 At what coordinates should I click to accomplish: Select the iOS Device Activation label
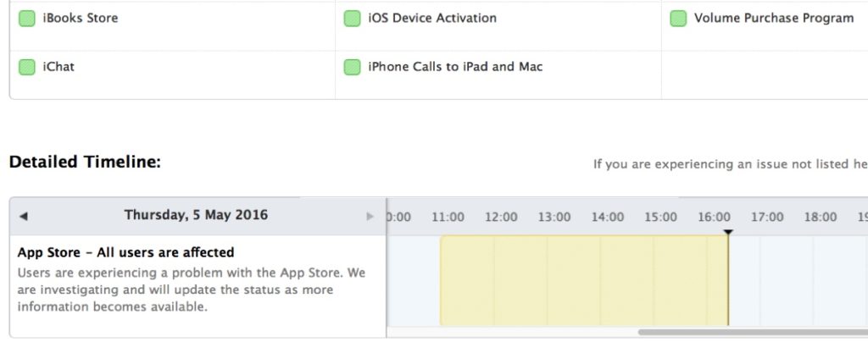click(432, 18)
